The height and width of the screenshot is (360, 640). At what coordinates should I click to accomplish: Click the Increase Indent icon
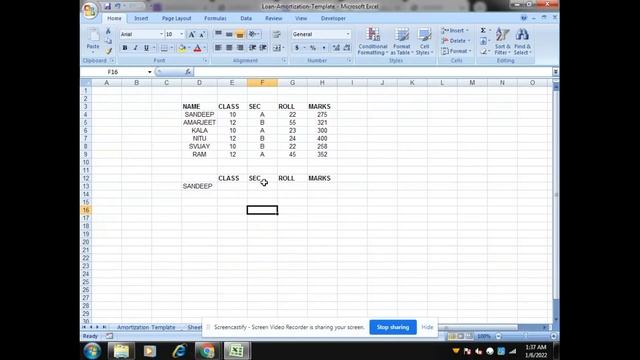tap(263, 48)
